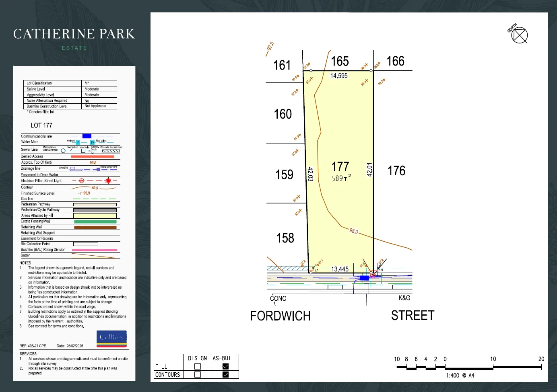The width and height of the screenshot is (557, 392).
Task: Click the Sewer Maintenance Shaft circle symbol
Action: [63, 151]
